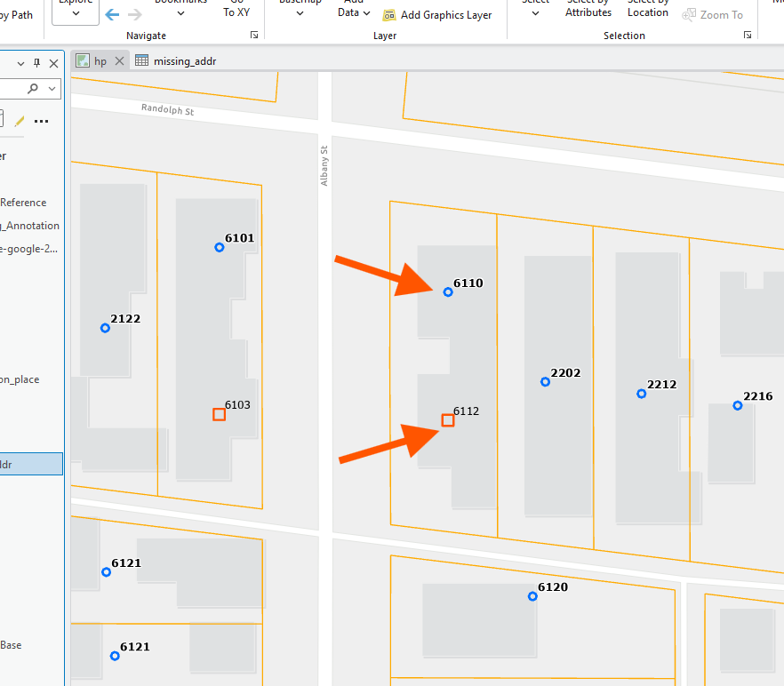
Task: Click the blue address point labeled 6110
Action: (448, 292)
